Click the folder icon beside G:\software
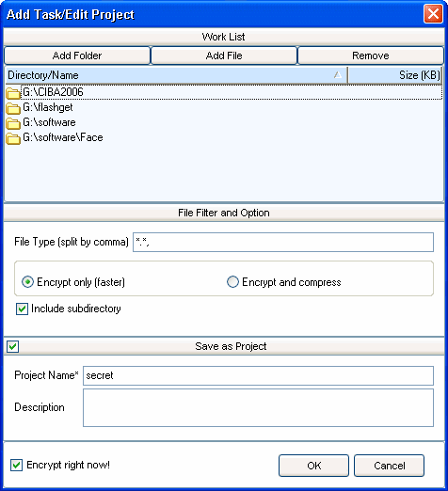This screenshot has height=491, width=448. pyautogui.click(x=13, y=123)
